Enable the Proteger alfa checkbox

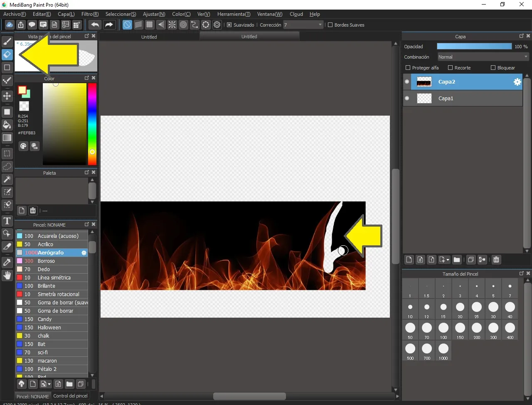408,68
